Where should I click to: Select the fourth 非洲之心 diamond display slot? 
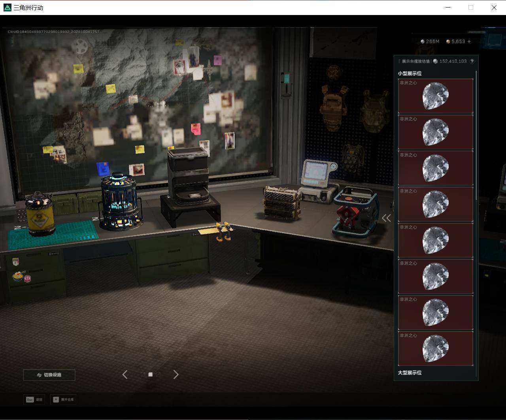coord(435,204)
